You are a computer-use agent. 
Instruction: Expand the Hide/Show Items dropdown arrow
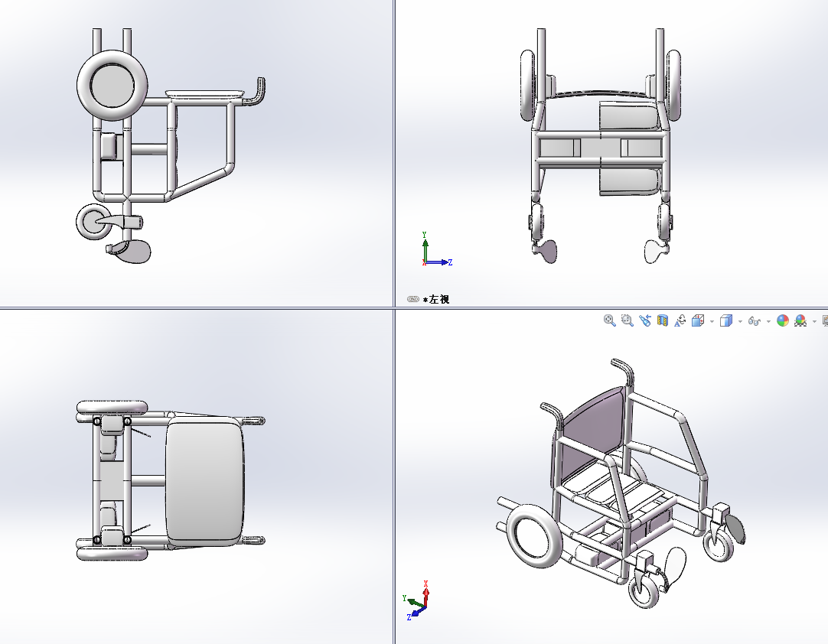coord(768,321)
